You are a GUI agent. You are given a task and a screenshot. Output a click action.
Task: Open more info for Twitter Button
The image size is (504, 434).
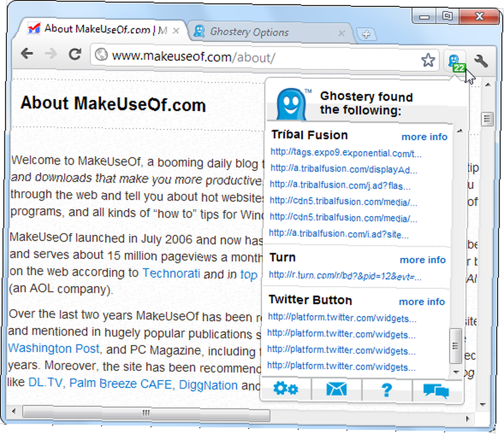click(422, 302)
